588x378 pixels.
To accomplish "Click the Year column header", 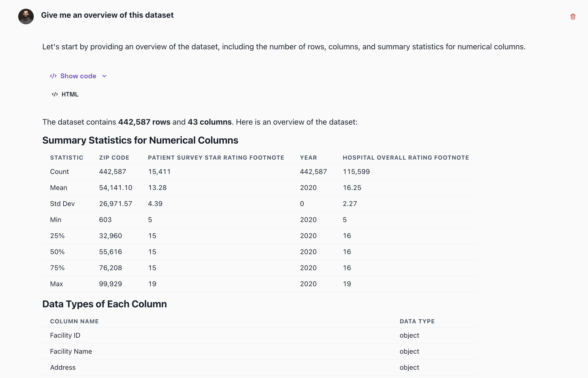I will [x=308, y=158].
